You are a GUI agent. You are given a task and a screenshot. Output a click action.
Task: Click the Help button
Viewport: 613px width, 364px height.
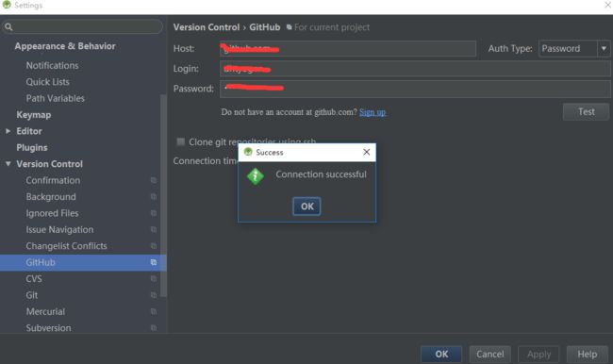[588, 355]
